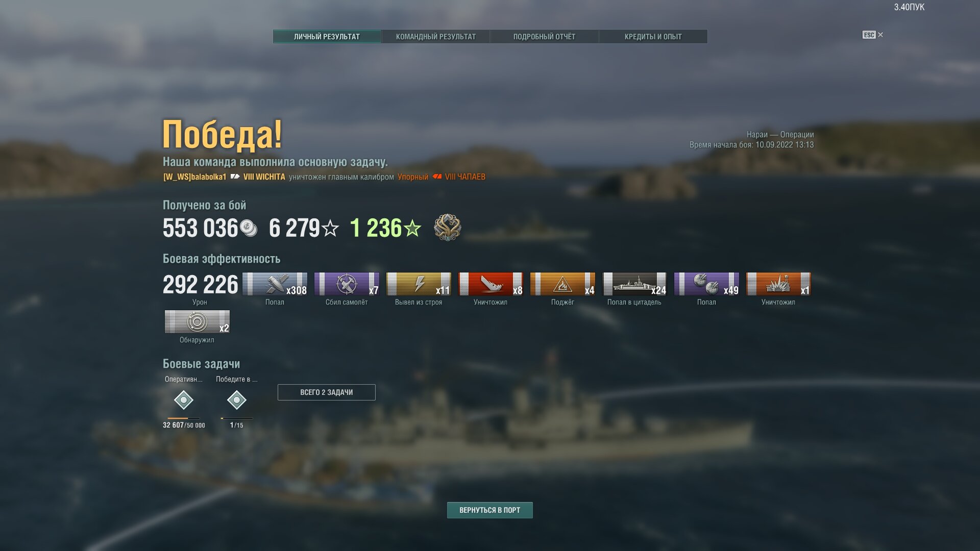Open the Командный результат tab
Image resolution: width=980 pixels, height=551 pixels.
point(436,37)
